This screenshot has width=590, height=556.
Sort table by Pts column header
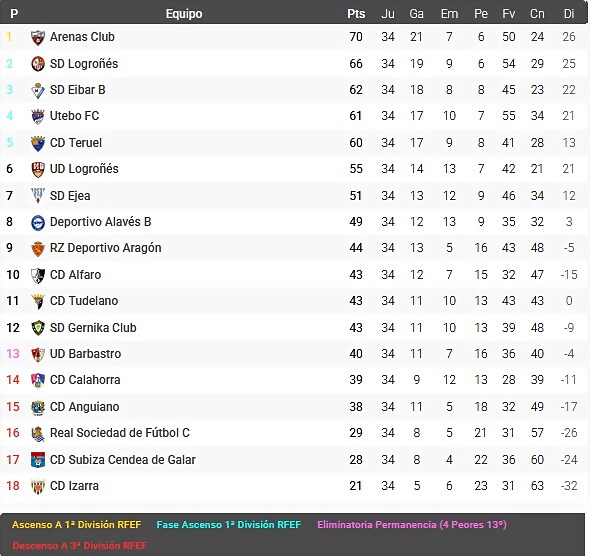tap(356, 14)
